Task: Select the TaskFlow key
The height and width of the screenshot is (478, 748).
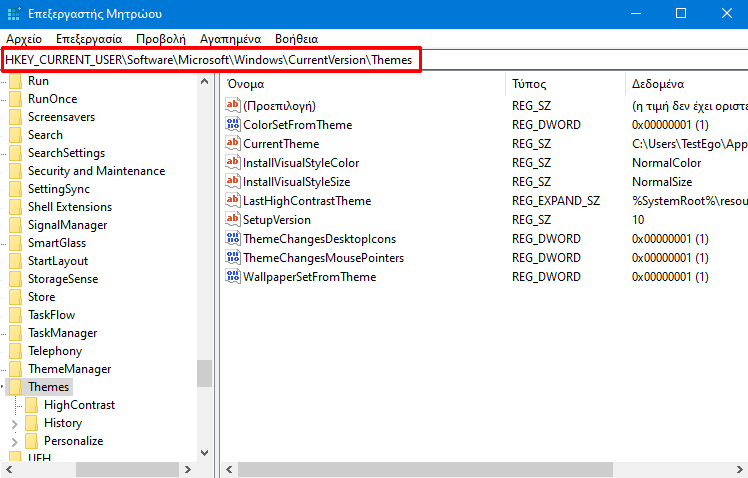Action: click(x=51, y=315)
